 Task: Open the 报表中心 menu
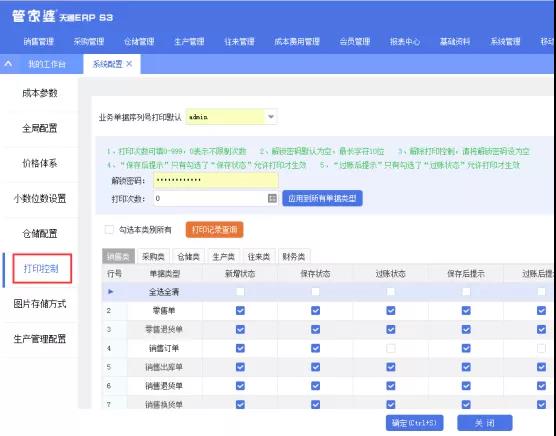(405, 41)
